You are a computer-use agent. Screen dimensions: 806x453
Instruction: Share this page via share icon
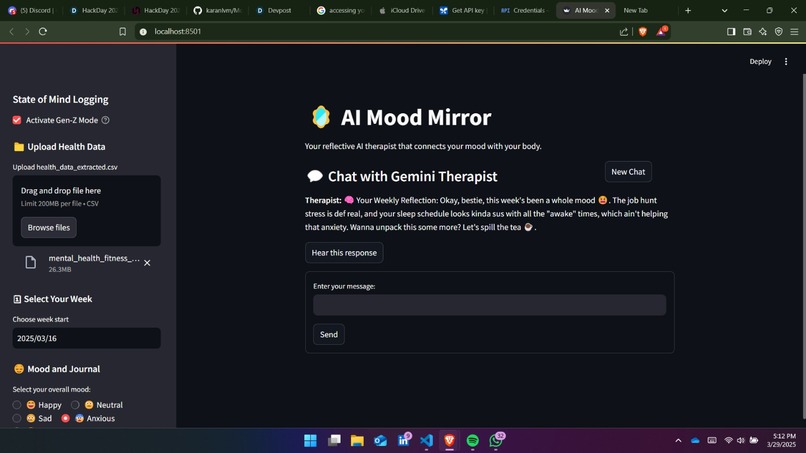coord(624,31)
